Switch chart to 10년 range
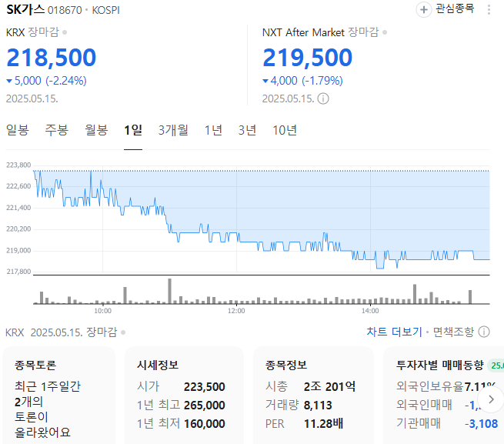Screen dimensions: 504x444 (285, 130)
